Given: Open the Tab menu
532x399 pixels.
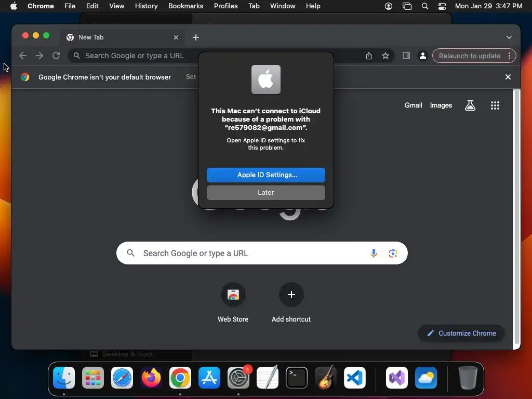Looking at the screenshot, I should point(254,6).
